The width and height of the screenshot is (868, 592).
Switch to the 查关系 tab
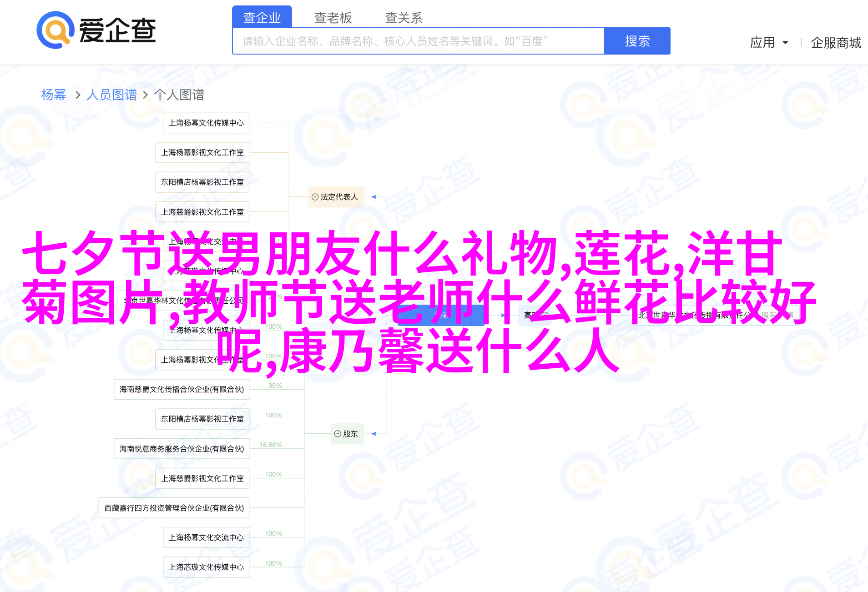[x=404, y=17]
